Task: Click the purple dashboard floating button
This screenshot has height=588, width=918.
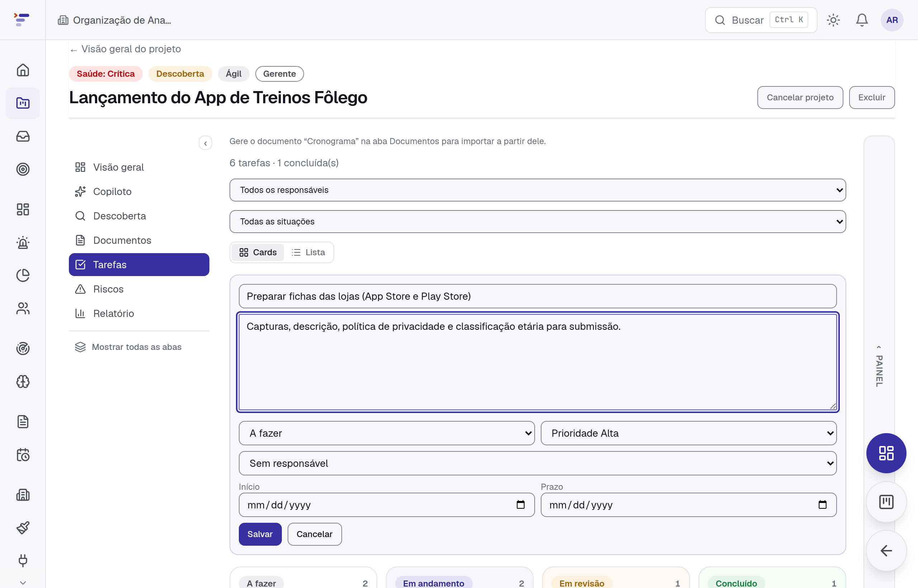Action: click(x=886, y=453)
